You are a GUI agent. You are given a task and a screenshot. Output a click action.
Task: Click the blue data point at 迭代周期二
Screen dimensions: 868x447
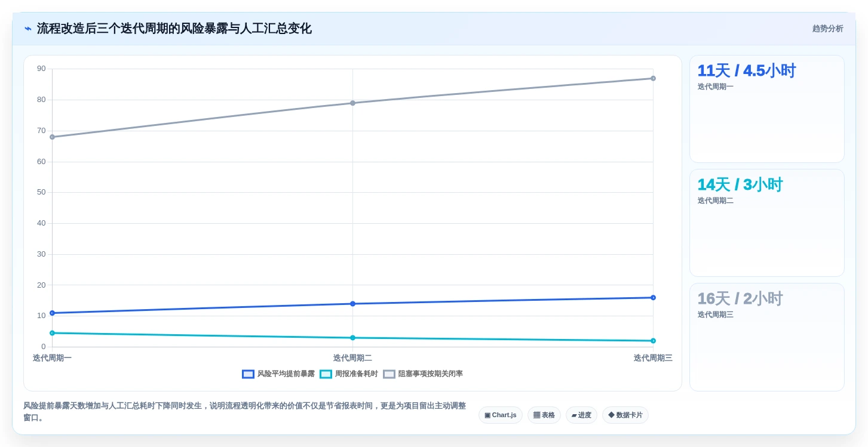click(352, 304)
